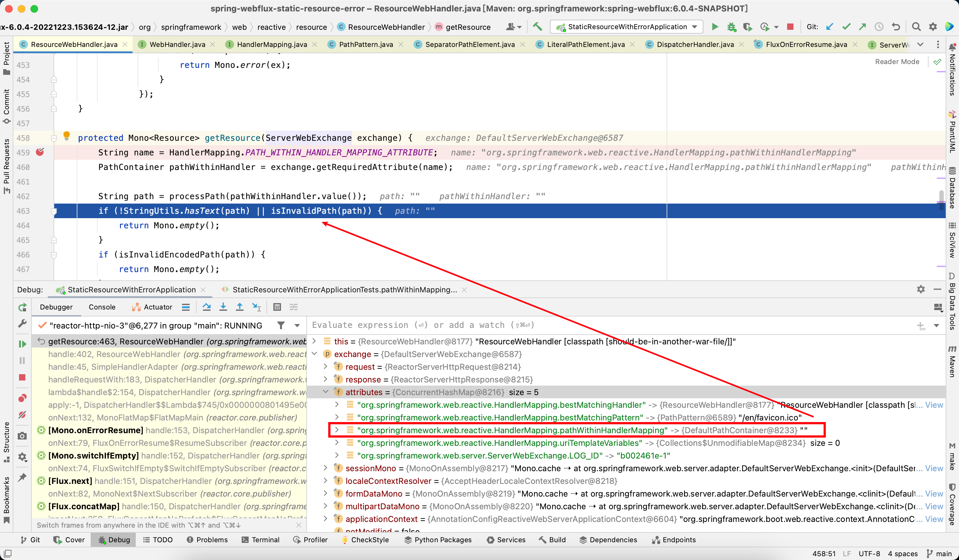Viewport: 959px width, 560px height.
Task: Show intention lightbulb on line 458
Action: [x=66, y=135]
